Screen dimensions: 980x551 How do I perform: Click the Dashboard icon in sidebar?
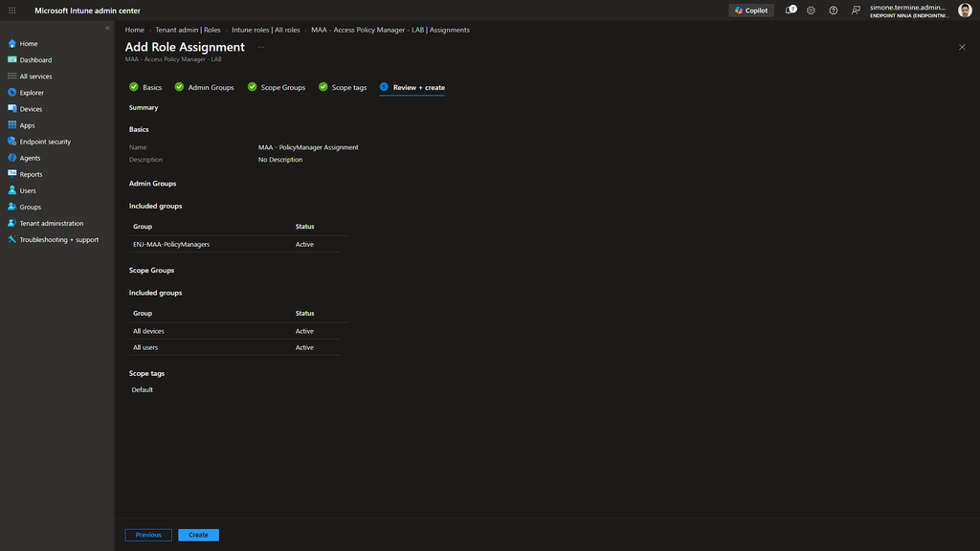11,60
